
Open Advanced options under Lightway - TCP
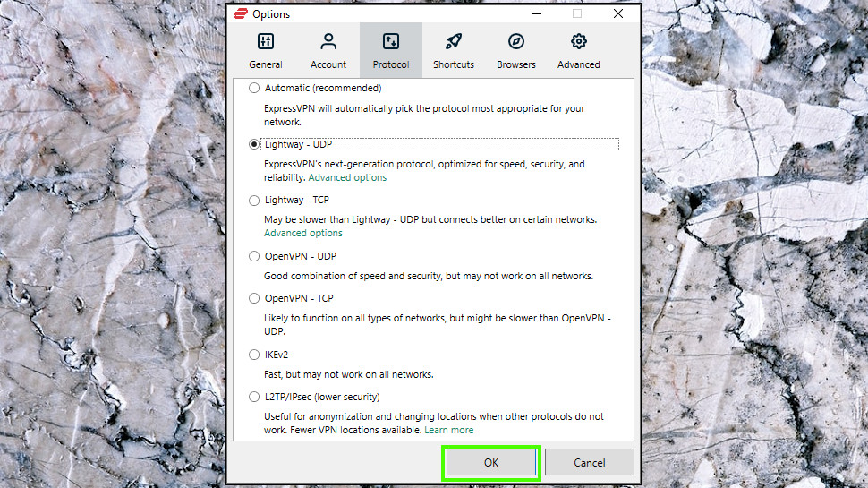click(302, 233)
